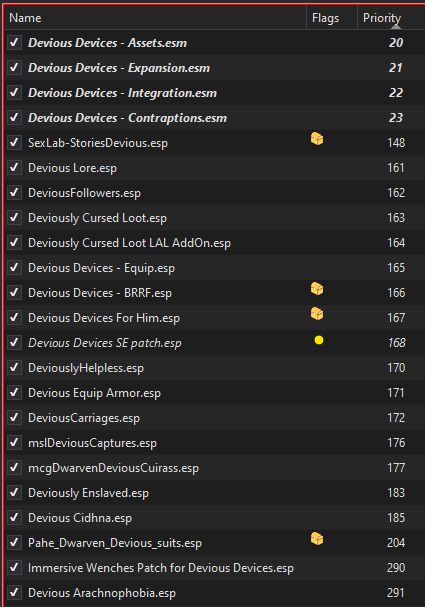Click archive flag icon for Devious Devices For Him.esp
The height and width of the screenshot is (607, 425).
(317, 314)
